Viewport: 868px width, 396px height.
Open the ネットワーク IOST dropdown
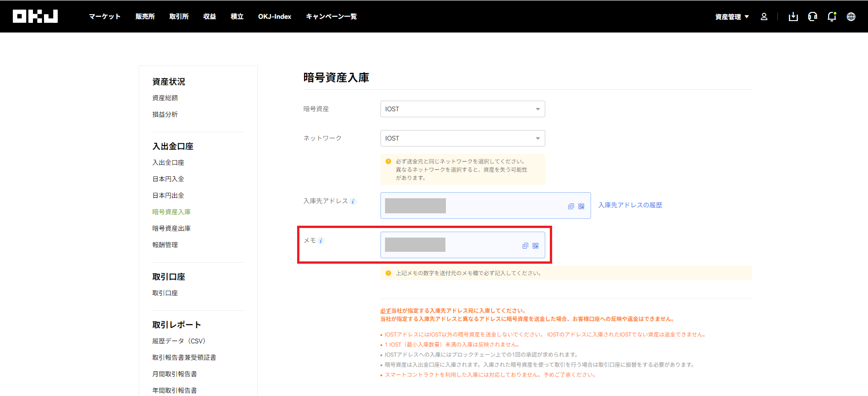pos(462,138)
